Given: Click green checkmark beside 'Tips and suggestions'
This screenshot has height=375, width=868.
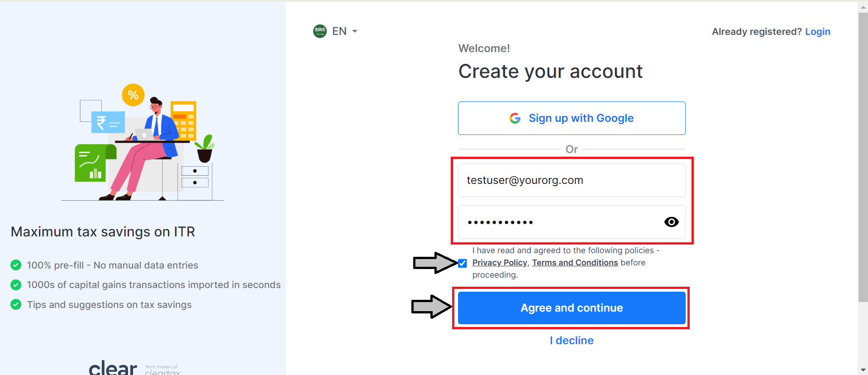Looking at the screenshot, I should coord(16,304).
